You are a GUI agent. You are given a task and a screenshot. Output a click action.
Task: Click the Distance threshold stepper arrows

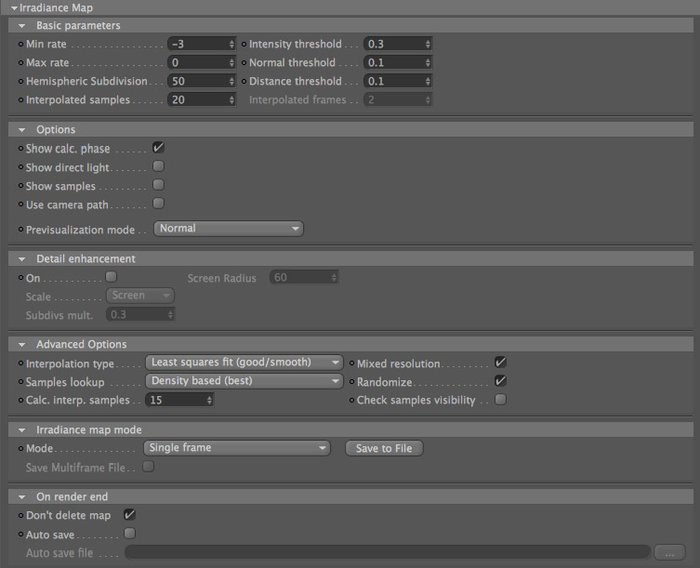click(428, 81)
